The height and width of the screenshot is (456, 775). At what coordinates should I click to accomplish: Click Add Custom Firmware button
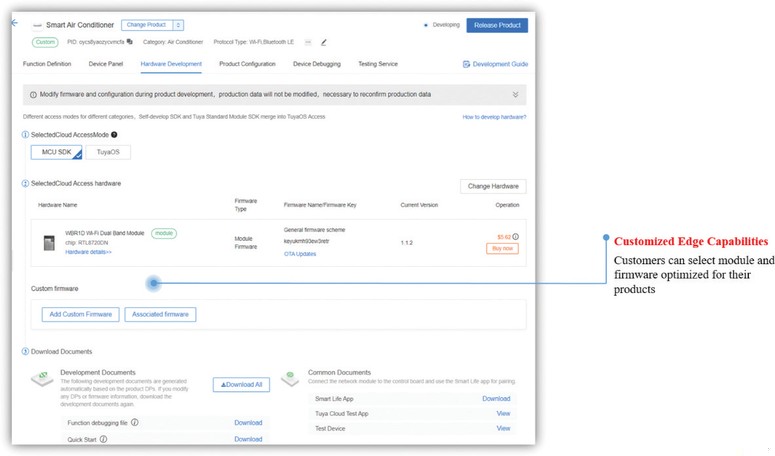click(81, 314)
